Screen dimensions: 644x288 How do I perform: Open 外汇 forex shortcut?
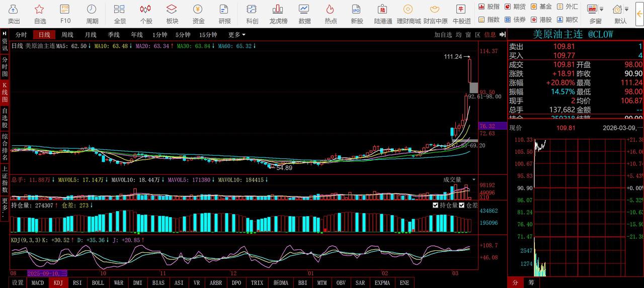568,7
